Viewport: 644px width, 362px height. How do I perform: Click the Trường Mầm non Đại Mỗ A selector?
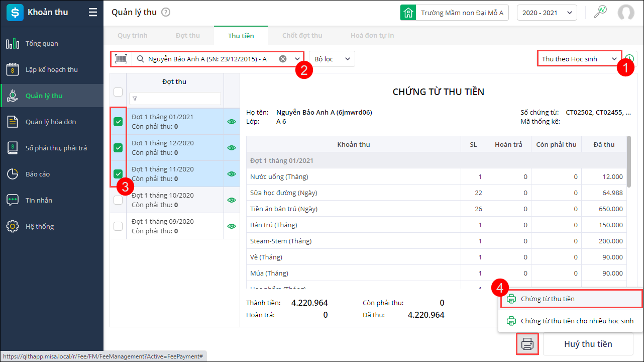tap(455, 13)
